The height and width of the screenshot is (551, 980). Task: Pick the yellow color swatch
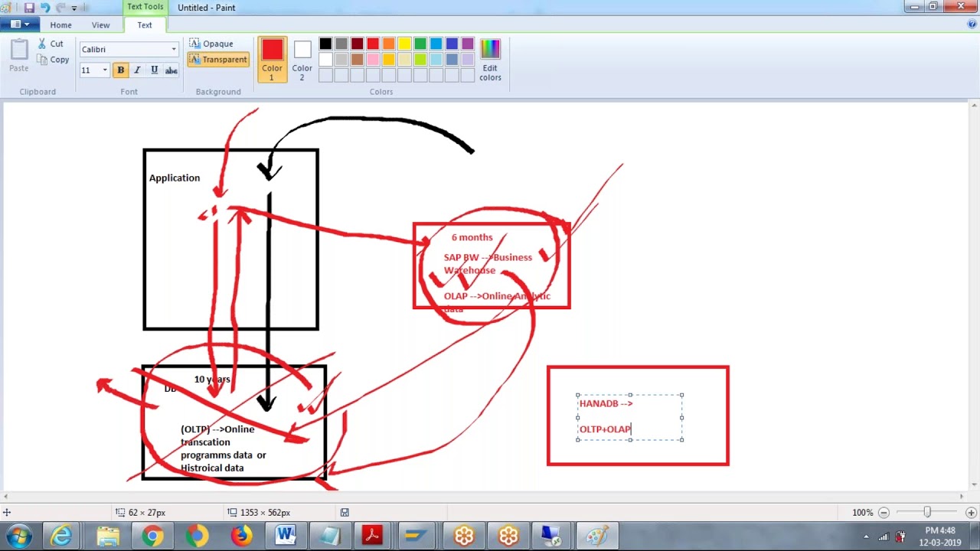pyautogui.click(x=404, y=44)
